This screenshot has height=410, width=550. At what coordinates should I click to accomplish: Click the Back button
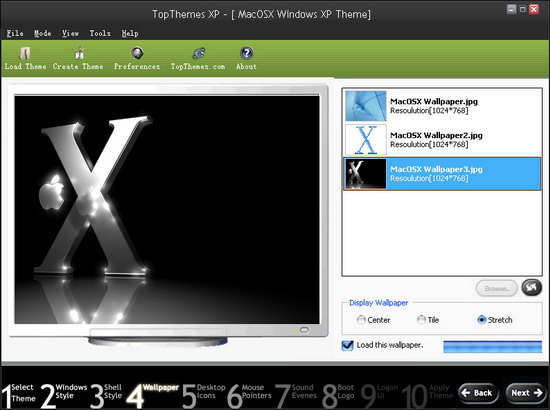pos(478,393)
